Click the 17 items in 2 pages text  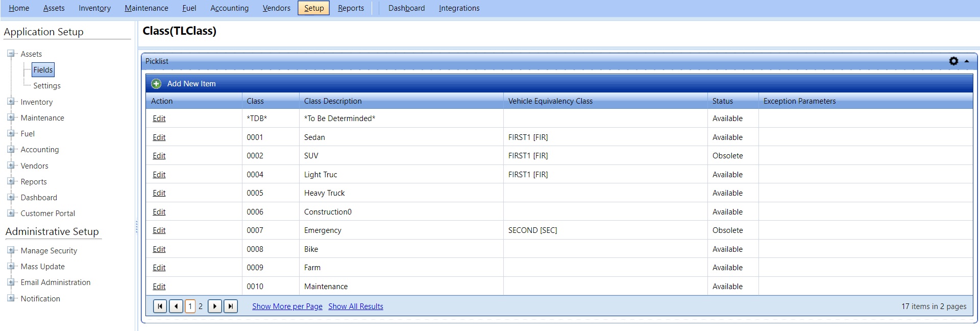[934, 306]
